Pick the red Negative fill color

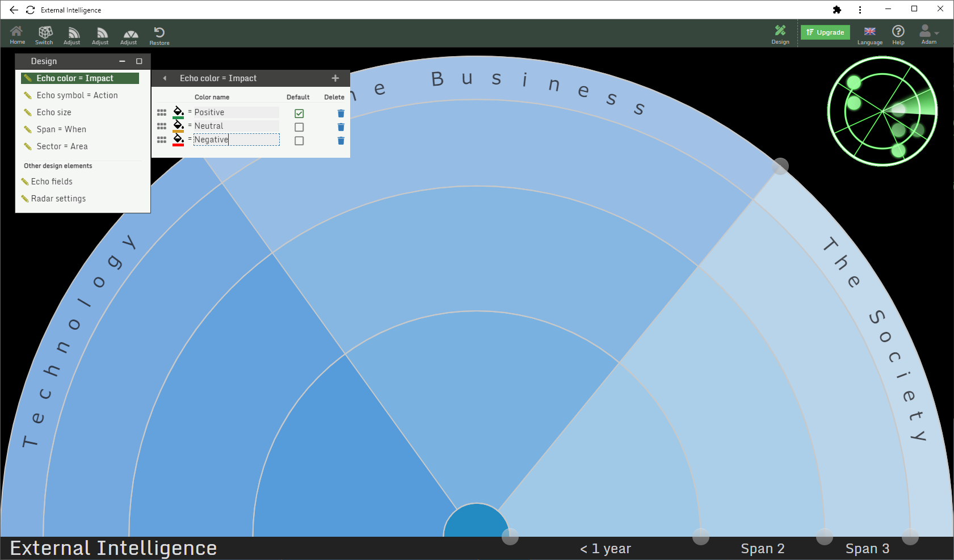coord(178,140)
